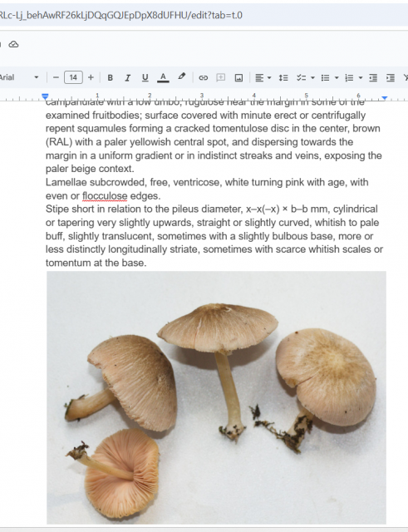
Task: Click the text 'Lamellae subcrowded, free, ventricose'
Action: coord(134,183)
